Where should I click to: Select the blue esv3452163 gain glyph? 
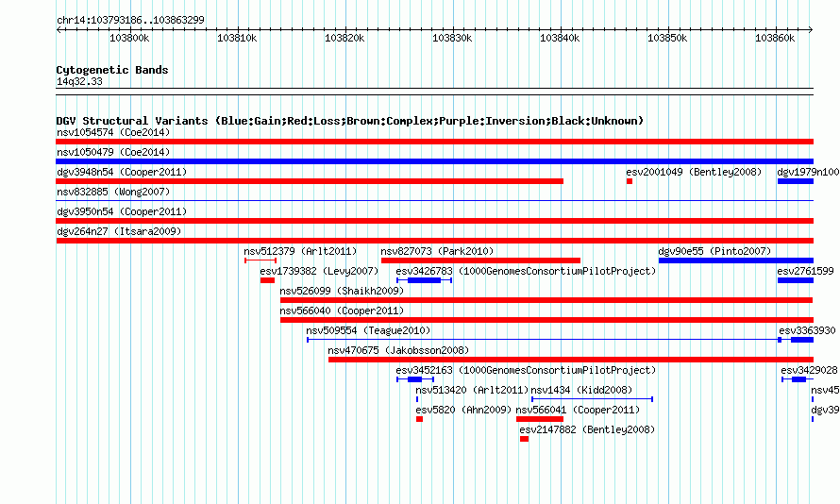pyautogui.click(x=415, y=379)
